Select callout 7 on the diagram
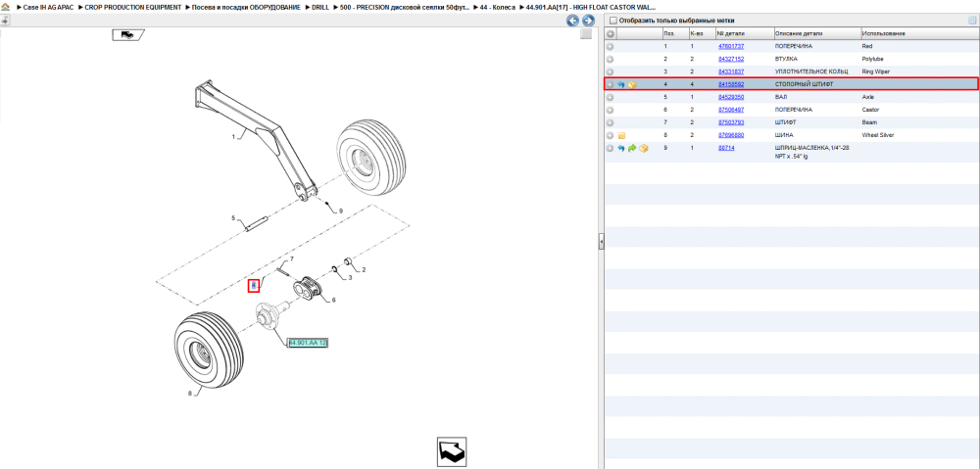The width and height of the screenshot is (980, 469). (x=291, y=258)
